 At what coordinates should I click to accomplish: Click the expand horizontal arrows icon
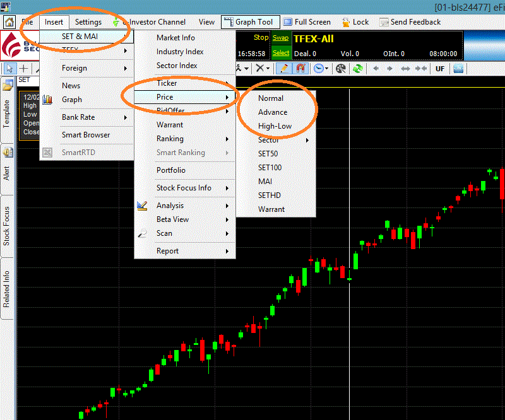point(405,69)
